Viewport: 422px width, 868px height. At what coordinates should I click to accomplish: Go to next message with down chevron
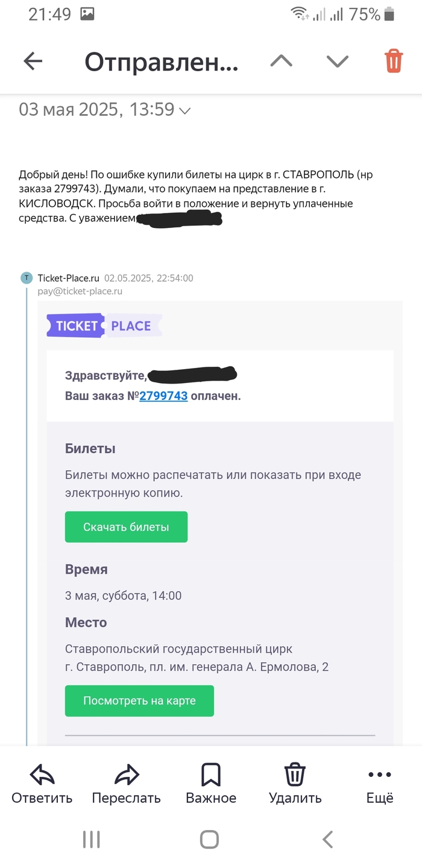(x=337, y=61)
